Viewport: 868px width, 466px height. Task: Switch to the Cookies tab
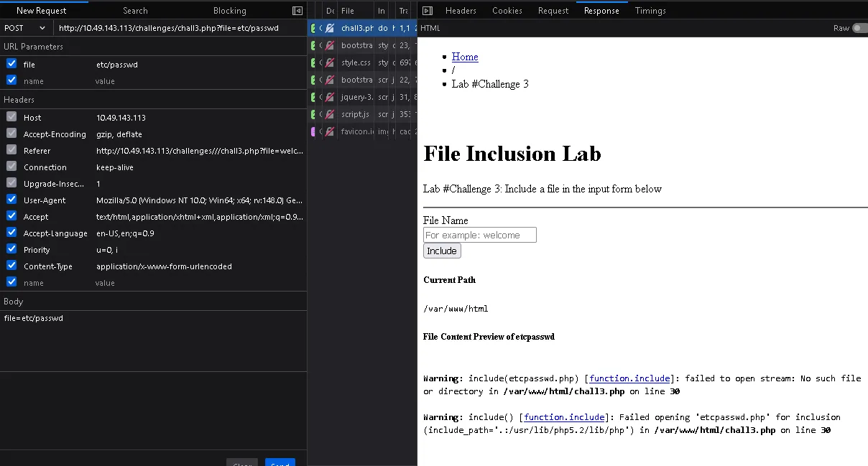(507, 11)
